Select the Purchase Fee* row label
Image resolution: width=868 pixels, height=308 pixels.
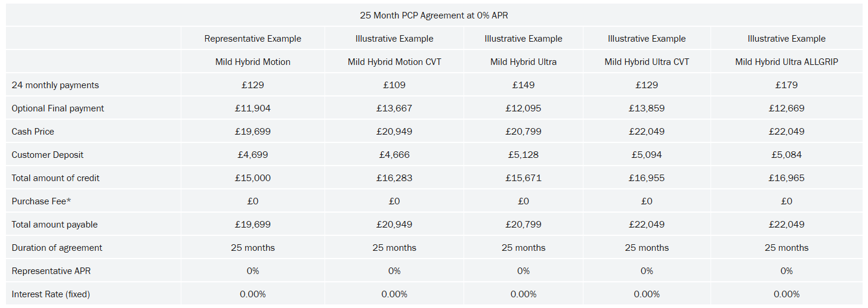(41, 201)
